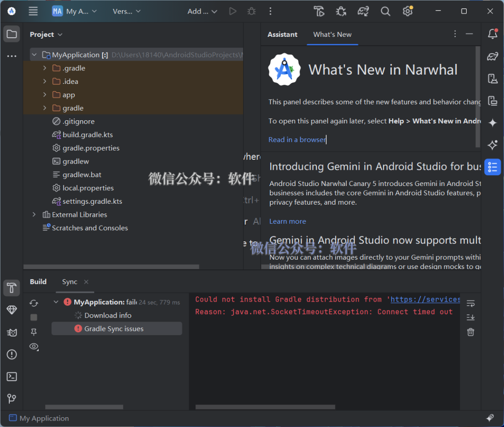The width and height of the screenshot is (504, 427).
Task: Click the Assistant list icon highlighted blue
Action: click(x=492, y=167)
